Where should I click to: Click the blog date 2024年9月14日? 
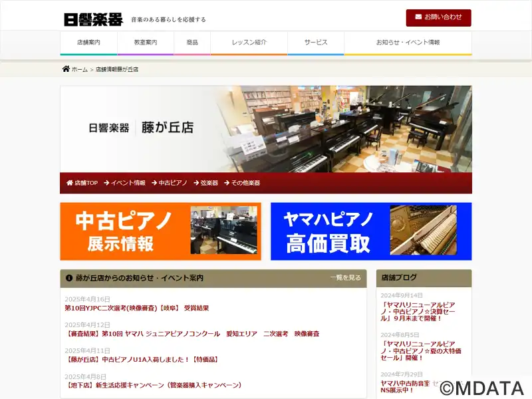pyautogui.click(x=402, y=295)
